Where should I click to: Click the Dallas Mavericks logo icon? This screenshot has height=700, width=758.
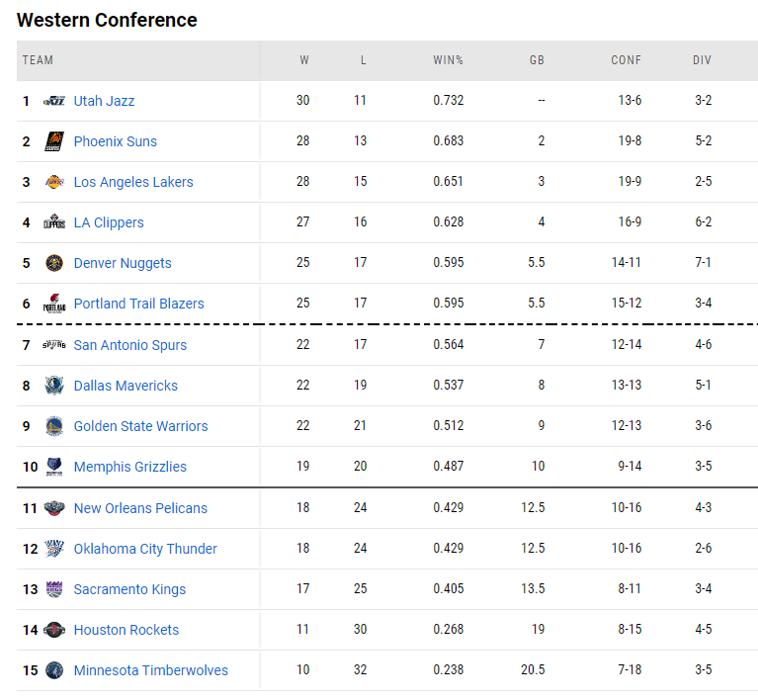click(x=54, y=386)
